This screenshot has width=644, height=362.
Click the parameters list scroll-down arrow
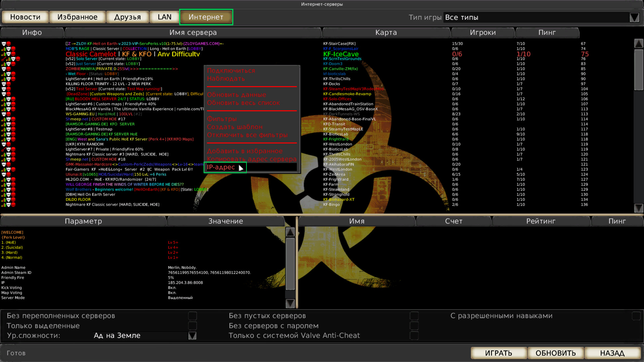pyautogui.click(x=290, y=303)
